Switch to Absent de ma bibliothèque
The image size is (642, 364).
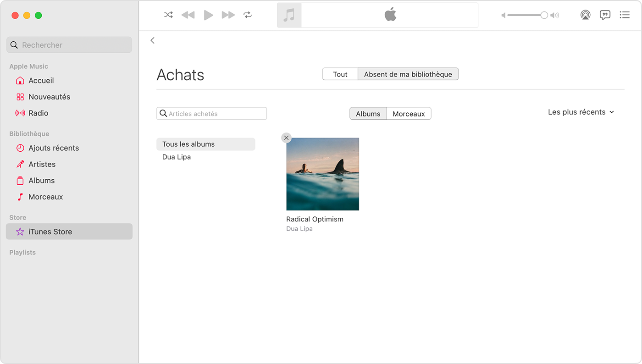tap(408, 74)
